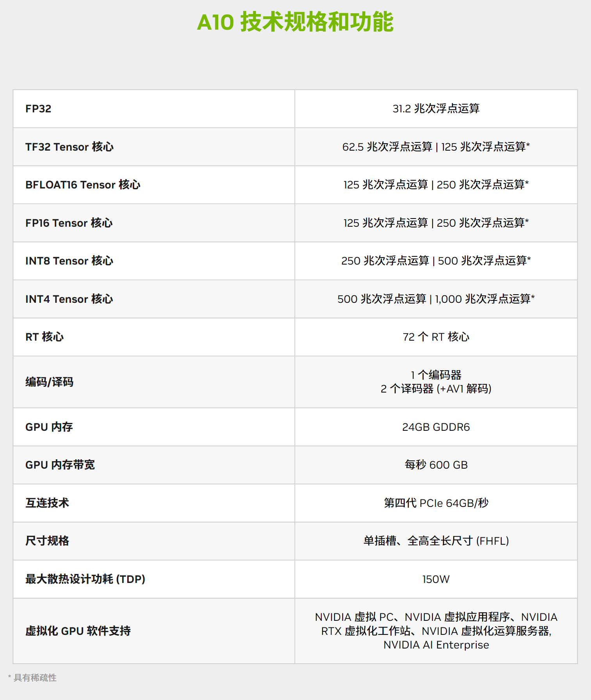Select the "虚拟化 GPU 软件支持" label
Viewport: 591px width, 700px height.
point(78,631)
